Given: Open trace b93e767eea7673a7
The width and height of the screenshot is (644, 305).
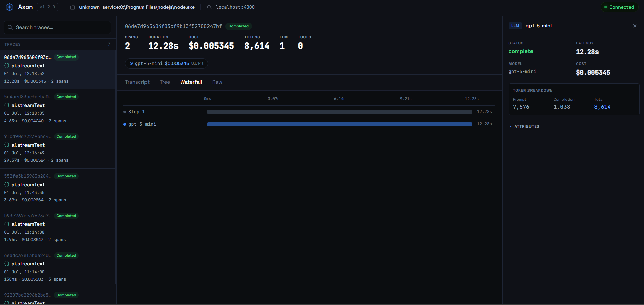Looking at the screenshot, I should [x=57, y=228].
